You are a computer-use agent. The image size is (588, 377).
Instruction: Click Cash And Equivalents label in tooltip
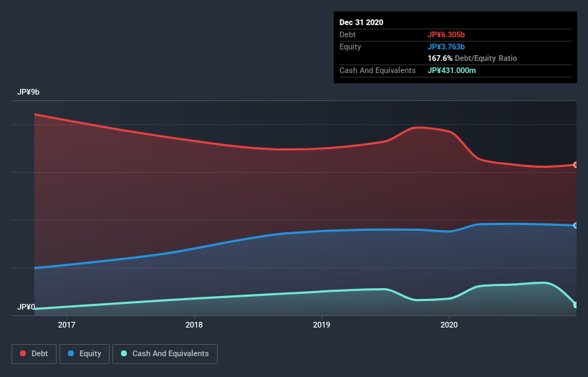tap(377, 70)
